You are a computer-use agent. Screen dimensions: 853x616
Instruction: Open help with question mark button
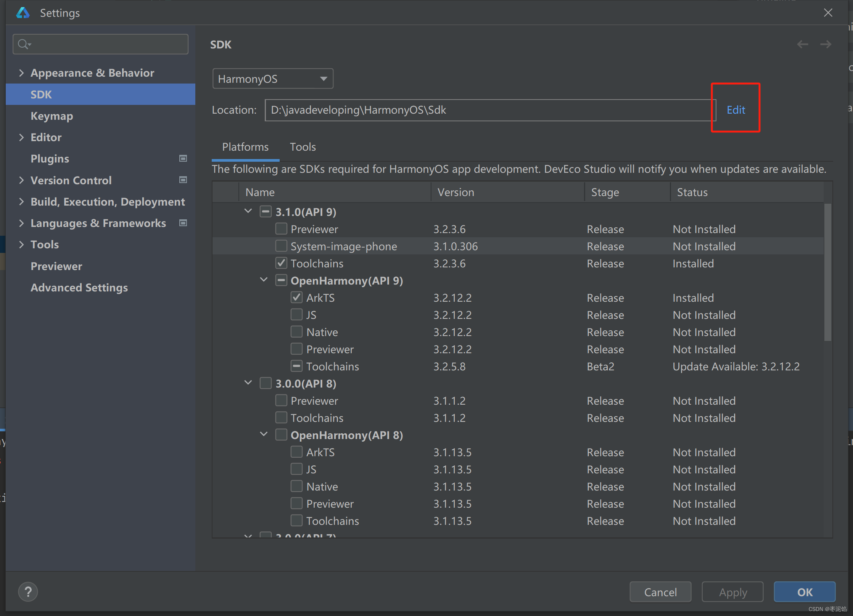tap(28, 592)
